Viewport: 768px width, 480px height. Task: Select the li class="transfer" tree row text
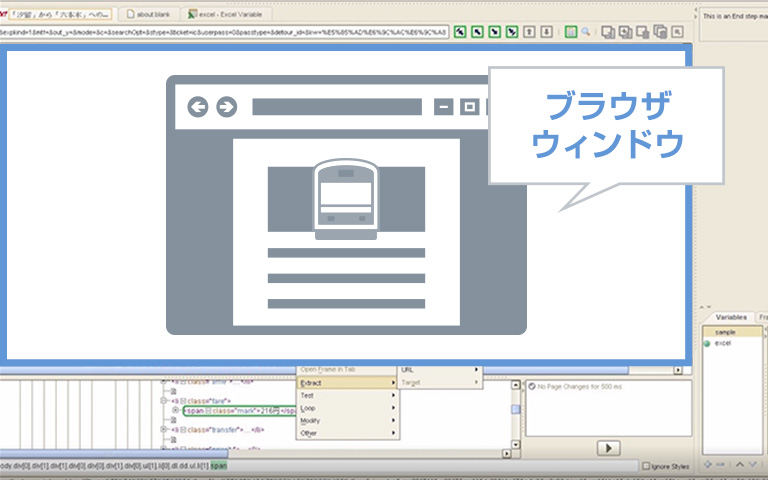[x=217, y=430]
